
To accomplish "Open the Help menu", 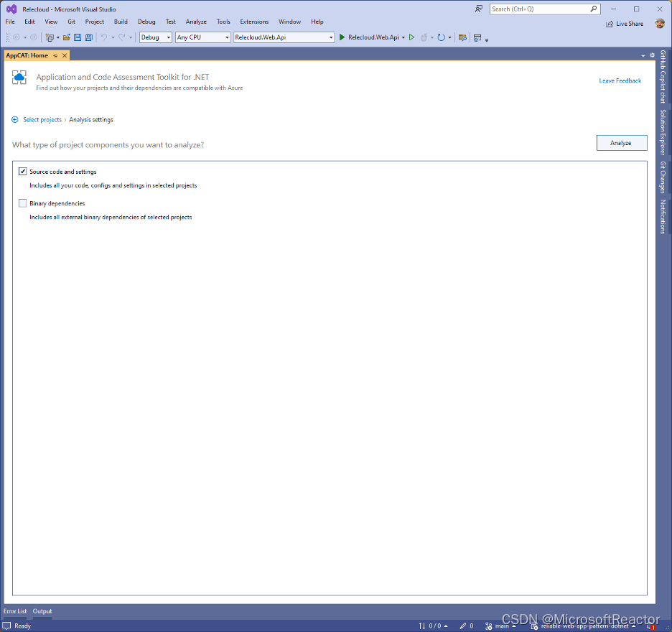I will tap(317, 22).
